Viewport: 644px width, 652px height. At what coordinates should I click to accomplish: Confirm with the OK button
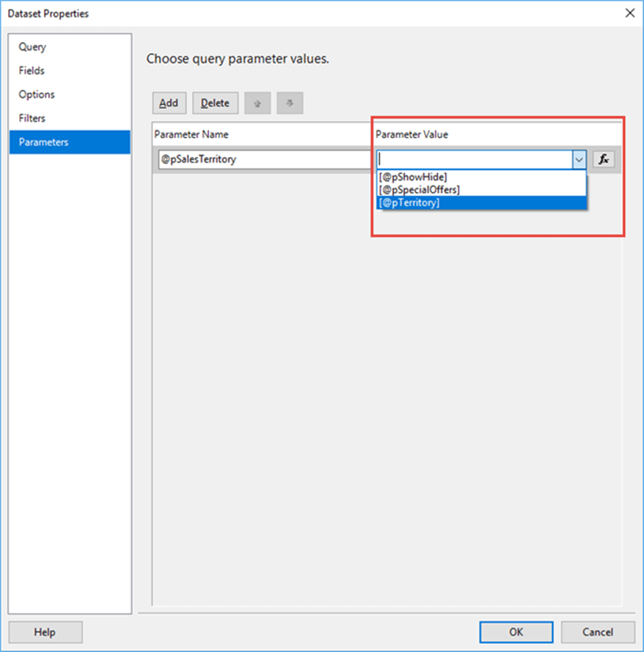pyautogui.click(x=516, y=631)
